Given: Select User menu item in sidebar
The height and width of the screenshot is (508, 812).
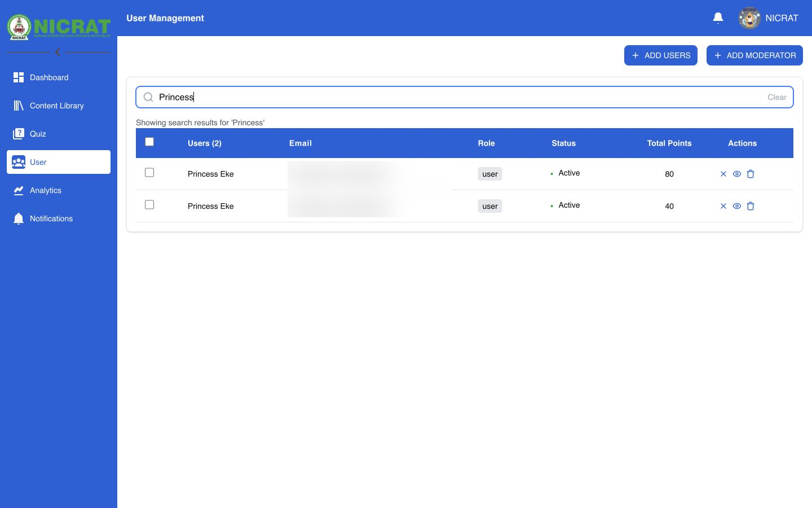Looking at the screenshot, I should [x=59, y=162].
